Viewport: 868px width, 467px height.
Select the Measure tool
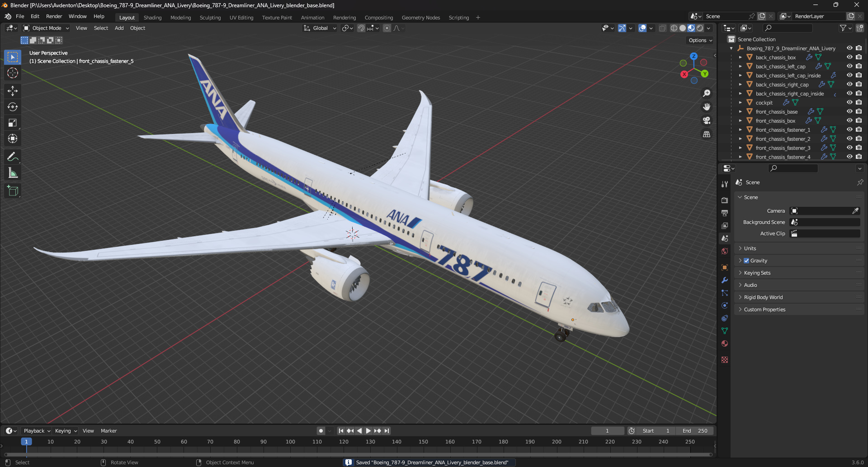[13, 172]
